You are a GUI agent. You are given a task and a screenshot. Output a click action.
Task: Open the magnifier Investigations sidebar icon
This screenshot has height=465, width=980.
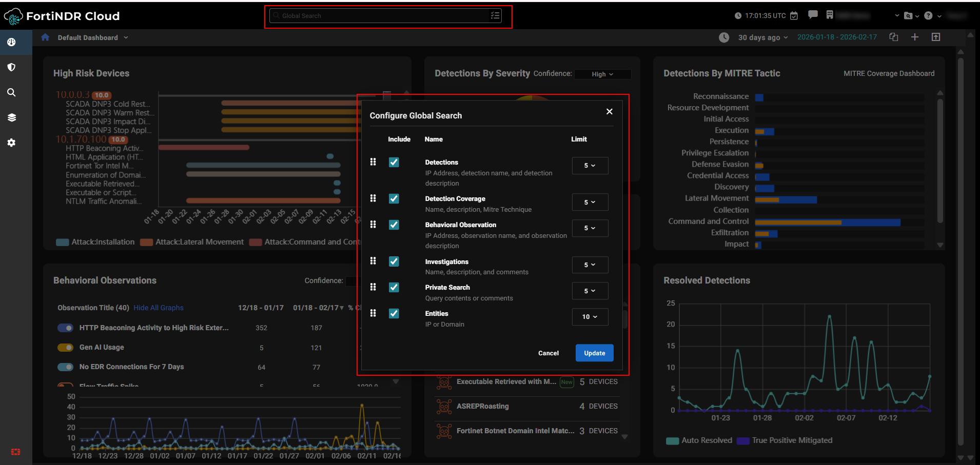11,92
